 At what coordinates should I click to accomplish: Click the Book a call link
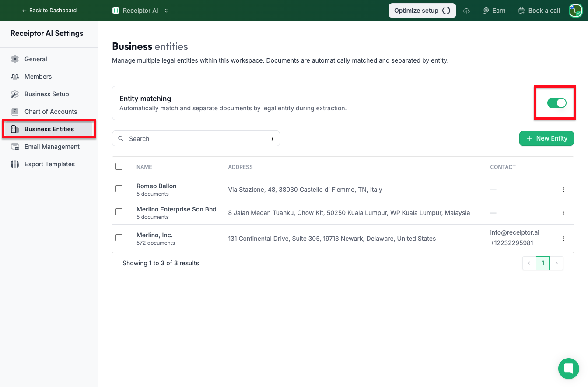pyautogui.click(x=539, y=11)
